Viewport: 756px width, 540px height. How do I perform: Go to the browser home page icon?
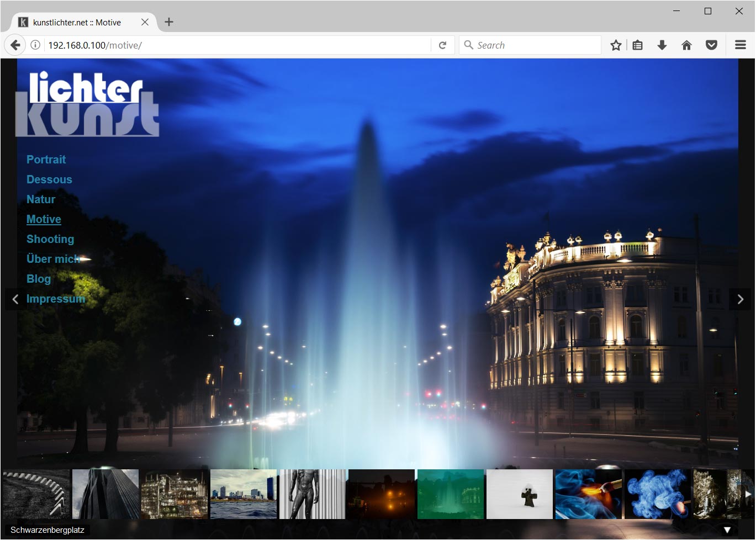click(x=686, y=45)
